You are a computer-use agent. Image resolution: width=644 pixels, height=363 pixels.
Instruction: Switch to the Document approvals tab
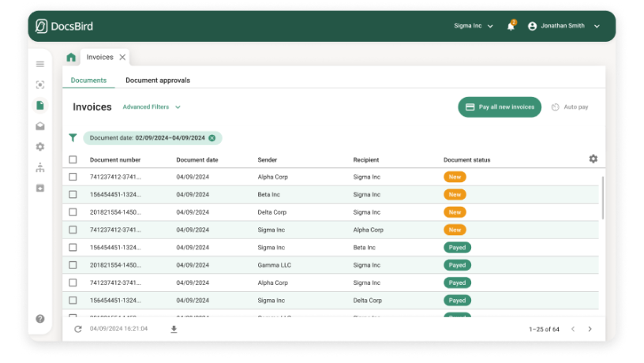tap(157, 80)
